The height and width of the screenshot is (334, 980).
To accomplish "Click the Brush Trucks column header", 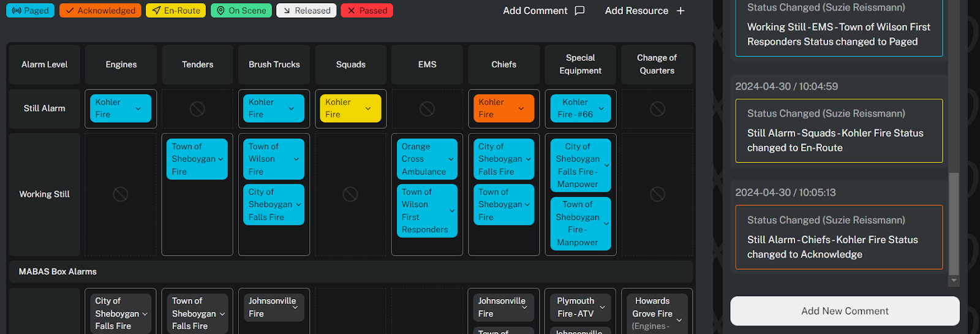I will pos(274,64).
